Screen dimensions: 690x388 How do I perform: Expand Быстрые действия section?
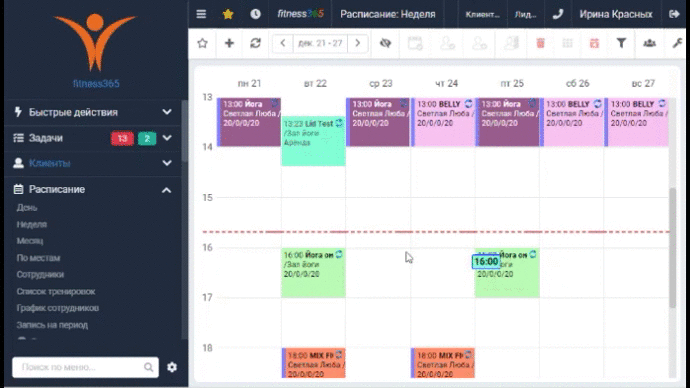pos(93,112)
